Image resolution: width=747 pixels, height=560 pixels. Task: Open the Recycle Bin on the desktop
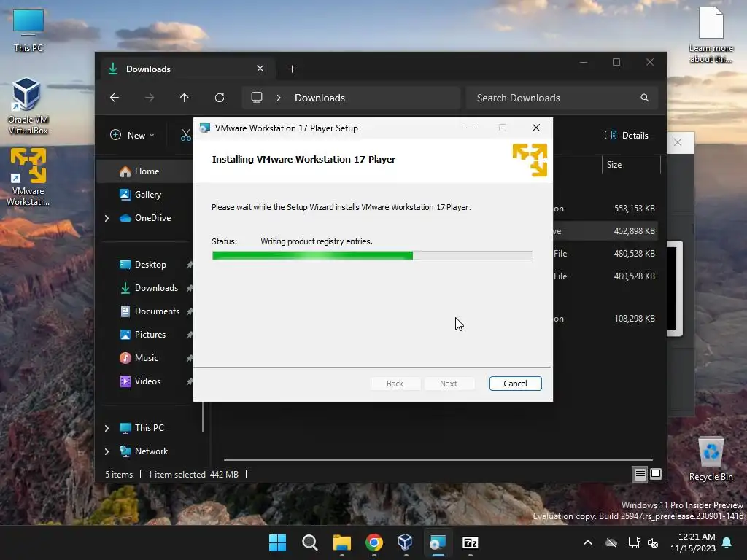tap(711, 459)
